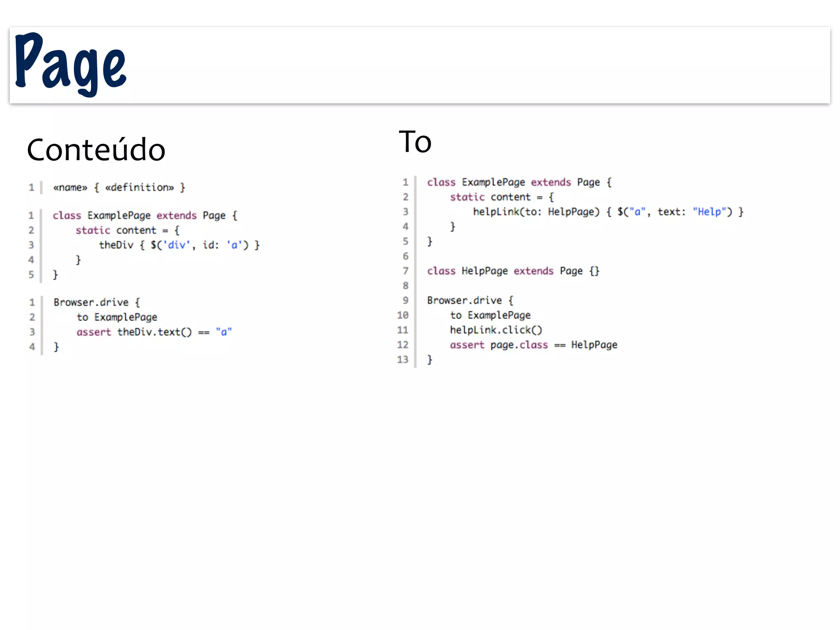Click 'class HelpPage extends Page {}' line
Image resolution: width=840 pixels, height=630 pixels.
[x=513, y=271]
